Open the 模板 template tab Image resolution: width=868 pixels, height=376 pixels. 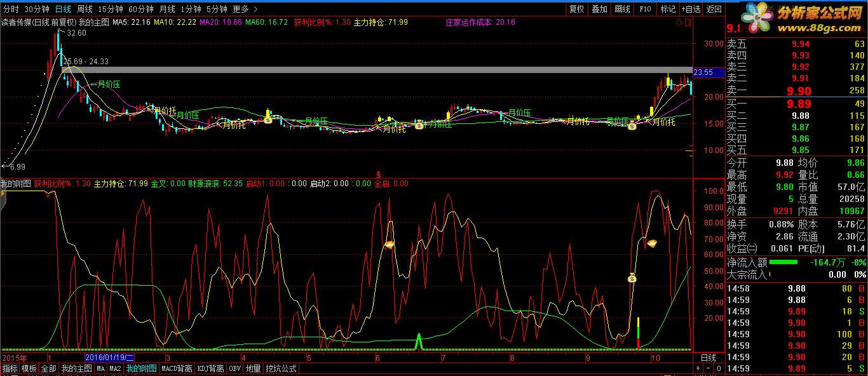pos(29,368)
